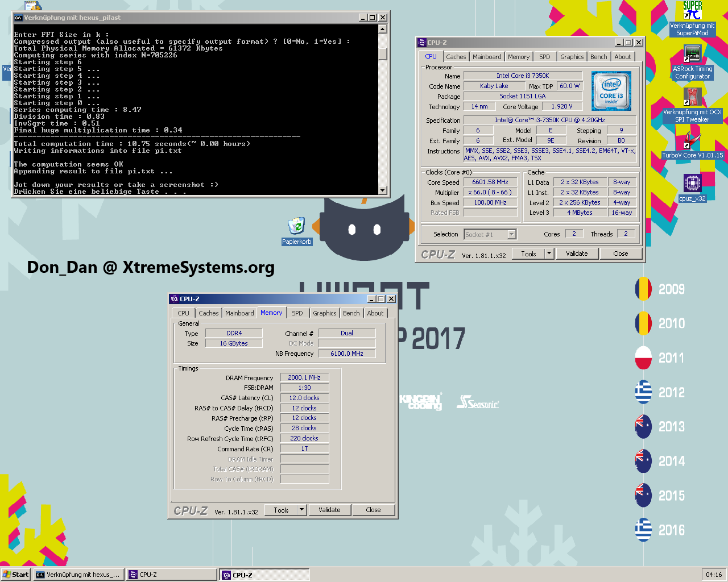The width and height of the screenshot is (728, 582).
Task: Minimize the Memory CPU-Z window
Action: click(371, 299)
